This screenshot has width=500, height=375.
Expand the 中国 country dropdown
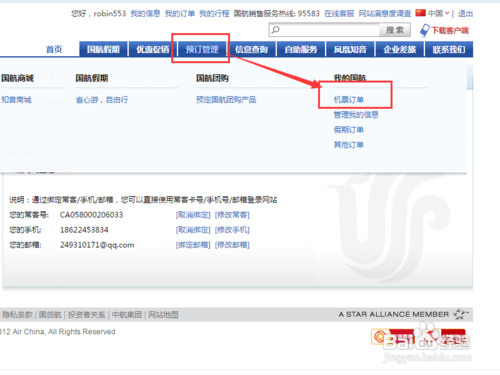[x=439, y=13]
